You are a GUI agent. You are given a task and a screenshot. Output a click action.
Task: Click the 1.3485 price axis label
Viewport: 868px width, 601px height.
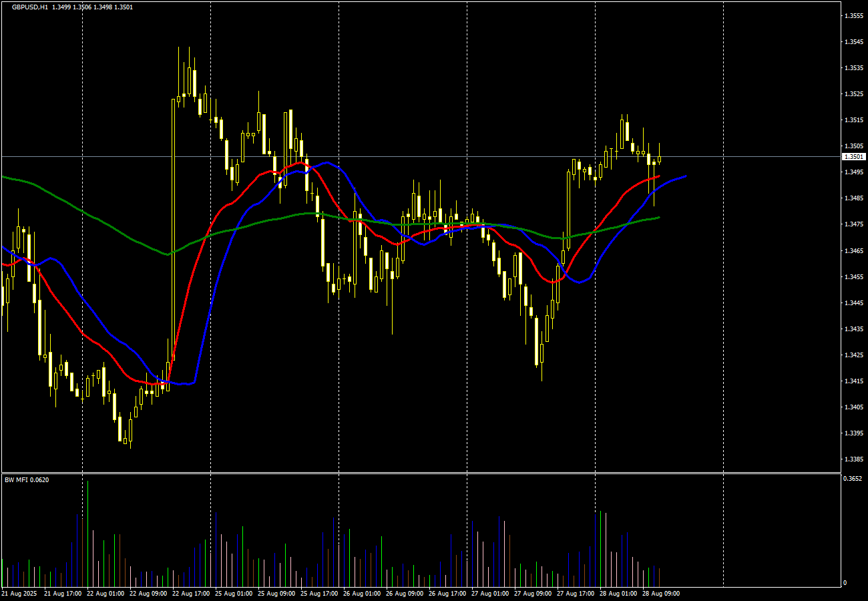[x=854, y=198]
